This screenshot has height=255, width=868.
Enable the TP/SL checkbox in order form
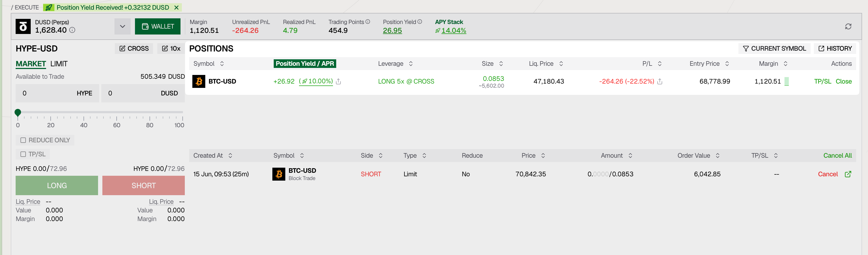(23, 154)
